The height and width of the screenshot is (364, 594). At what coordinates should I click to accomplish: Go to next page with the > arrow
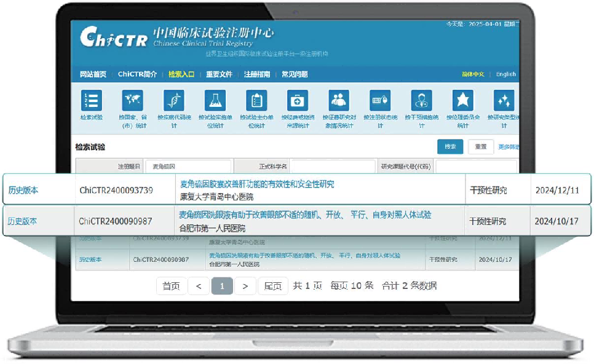coord(245,286)
